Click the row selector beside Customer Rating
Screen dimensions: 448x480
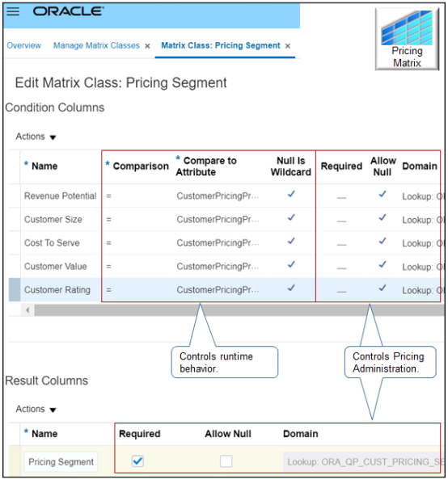pos(15,290)
